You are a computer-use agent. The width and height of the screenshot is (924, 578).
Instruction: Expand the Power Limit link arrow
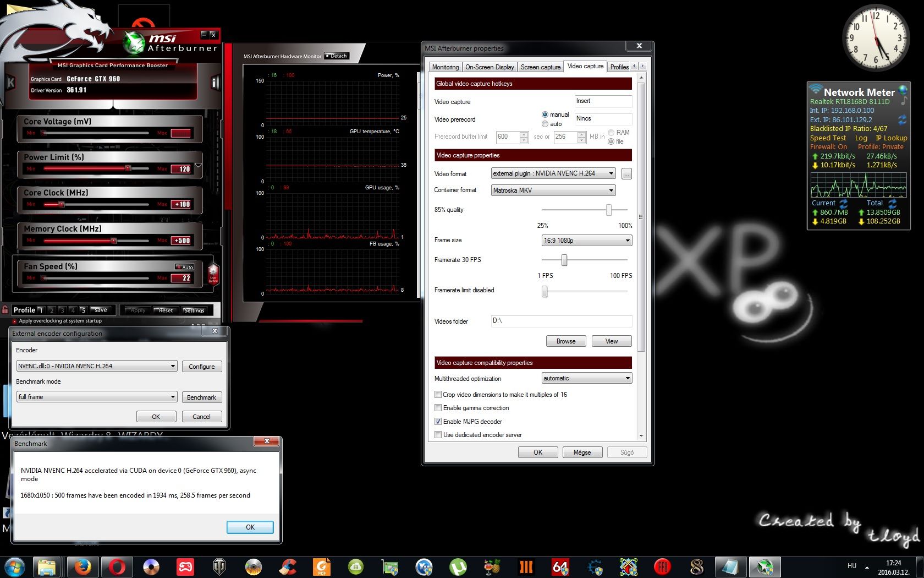199,165
